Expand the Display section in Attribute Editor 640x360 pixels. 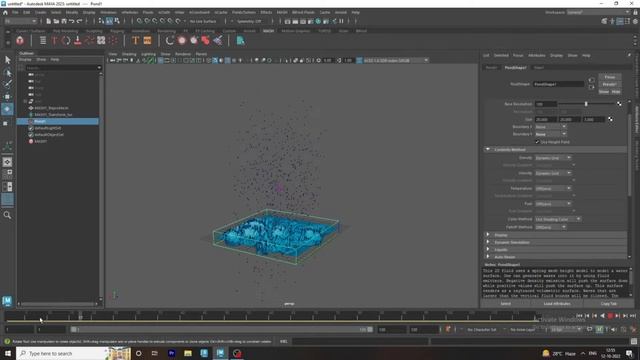pyautogui.click(x=488, y=235)
